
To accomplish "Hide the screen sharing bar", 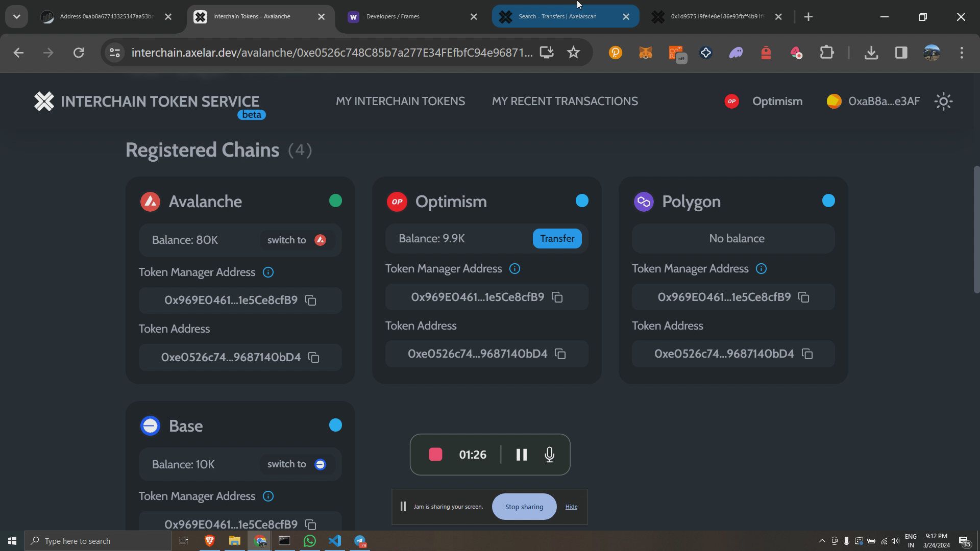I will [x=571, y=507].
